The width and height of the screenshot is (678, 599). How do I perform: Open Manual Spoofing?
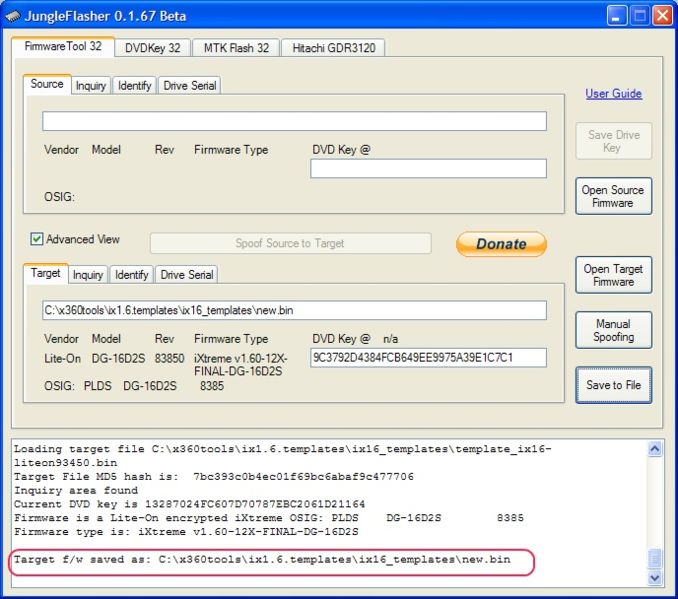point(614,330)
